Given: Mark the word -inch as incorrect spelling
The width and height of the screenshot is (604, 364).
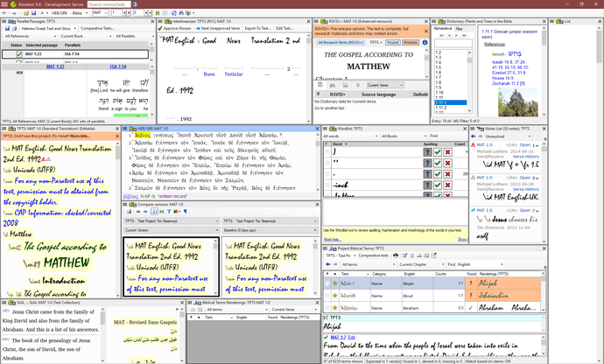Looking at the screenshot, I should [x=447, y=185].
